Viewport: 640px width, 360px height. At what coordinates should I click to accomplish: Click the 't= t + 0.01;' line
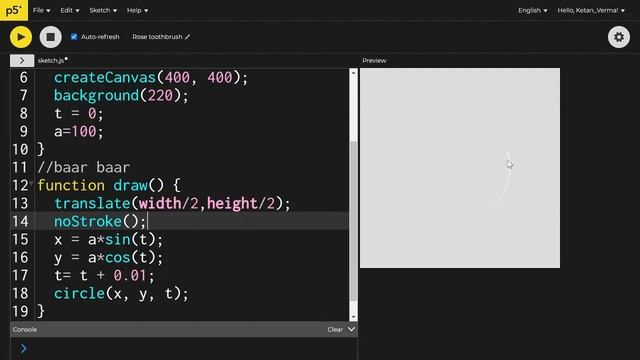(x=104, y=276)
